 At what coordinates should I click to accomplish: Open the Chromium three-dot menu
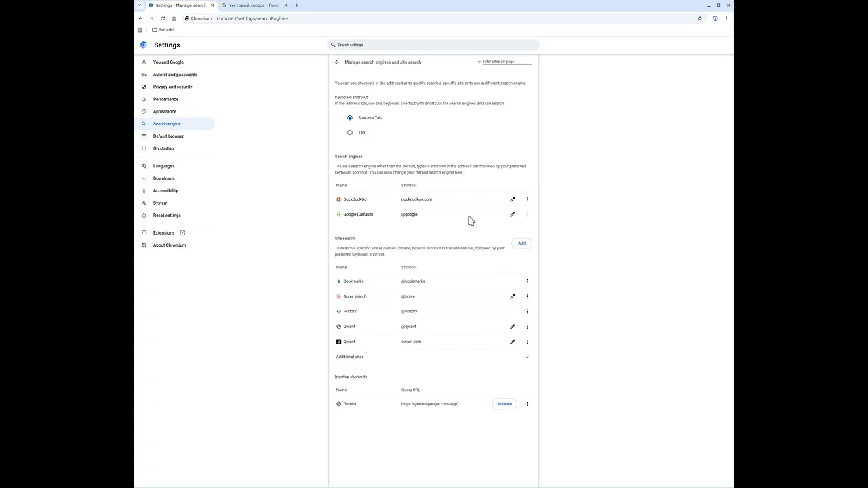coord(726,18)
